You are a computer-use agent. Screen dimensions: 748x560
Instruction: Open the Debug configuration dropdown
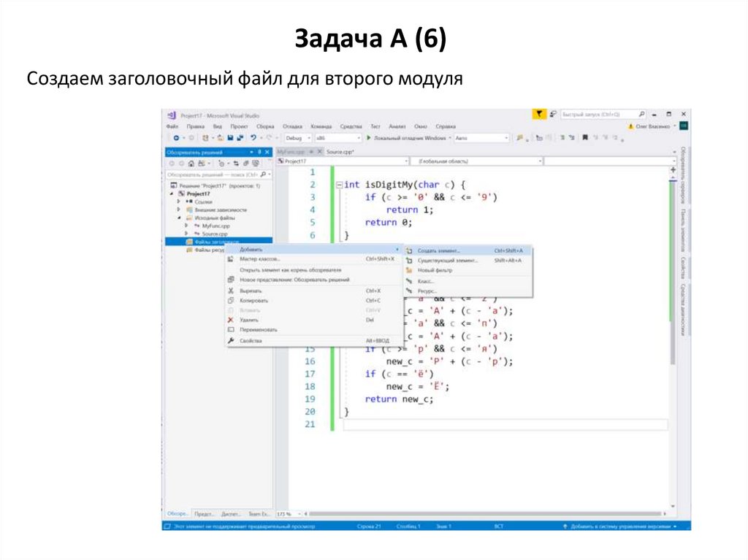click(298, 138)
